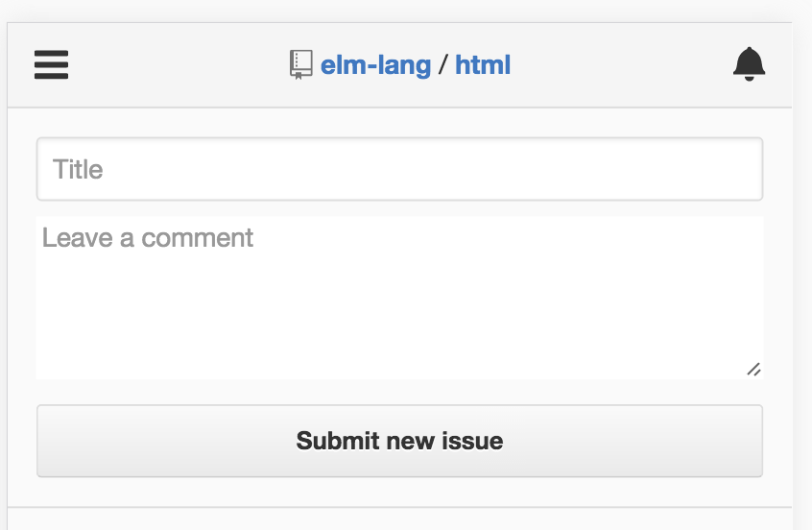This screenshot has height=530, width=812.
Task: Expand the three-line menu in header
Action: click(51, 64)
